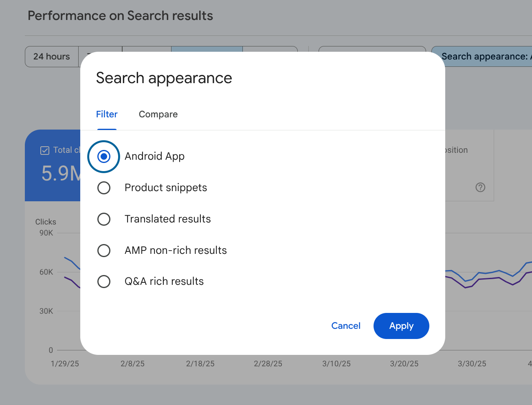
Task: Choose the Product snippets filter option
Action: tap(104, 188)
